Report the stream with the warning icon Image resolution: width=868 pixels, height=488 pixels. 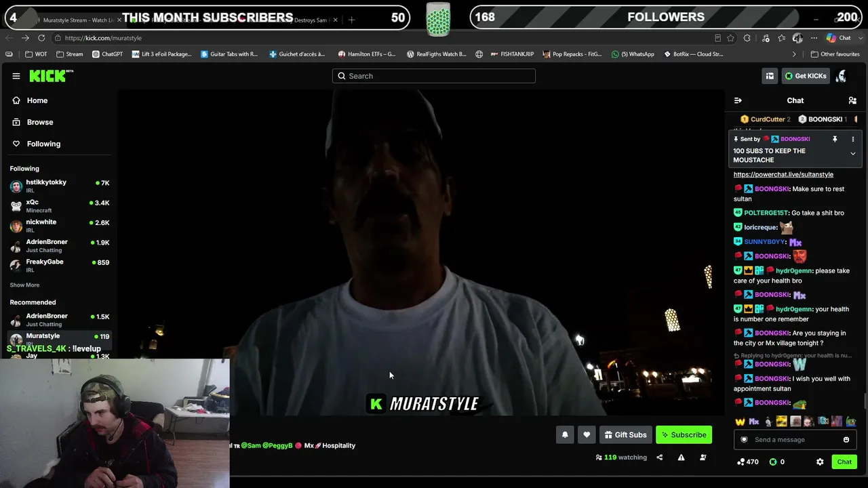point(681,457)
